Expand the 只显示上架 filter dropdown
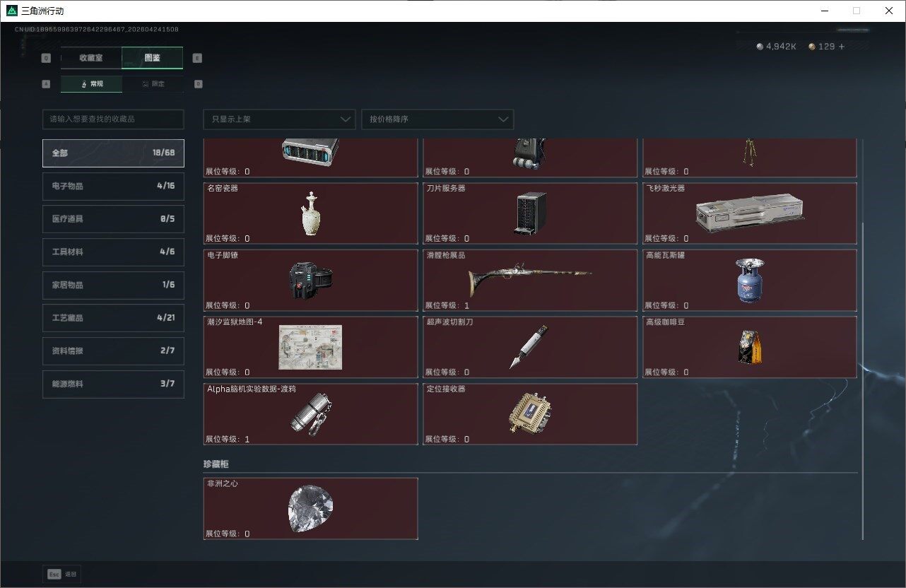 [279, 119]
